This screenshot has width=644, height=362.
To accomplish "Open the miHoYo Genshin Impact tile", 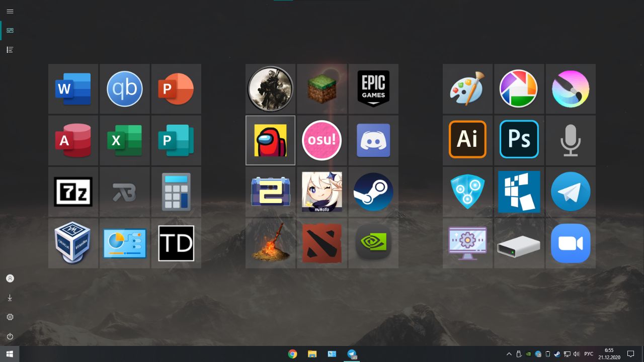I will (322, 192).
